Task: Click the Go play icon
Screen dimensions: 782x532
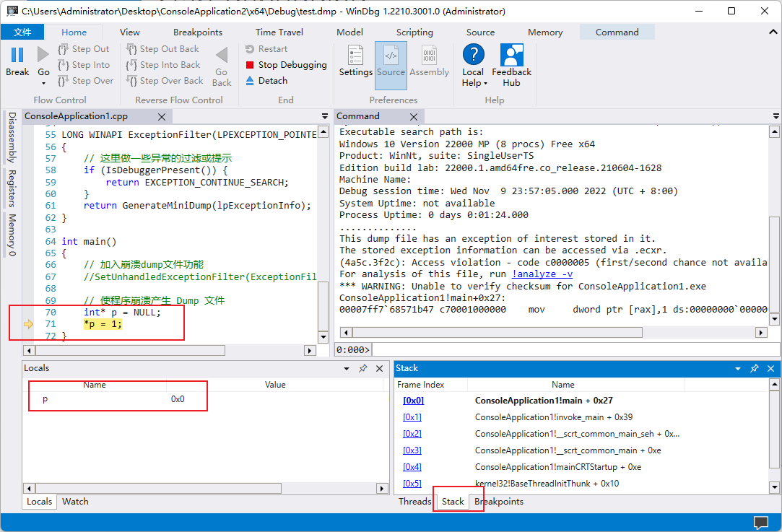Action: click(43, 55)
